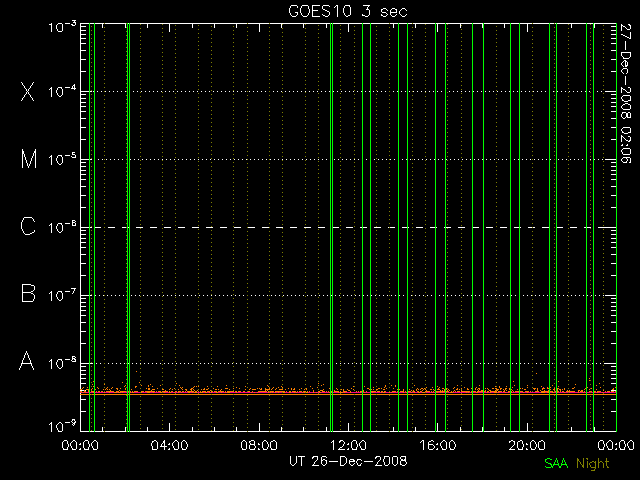Image resolution: width=640 pixels, height=480 pixels.
Task: Click the 08:00 time axis label
Action: pos(259,445)
